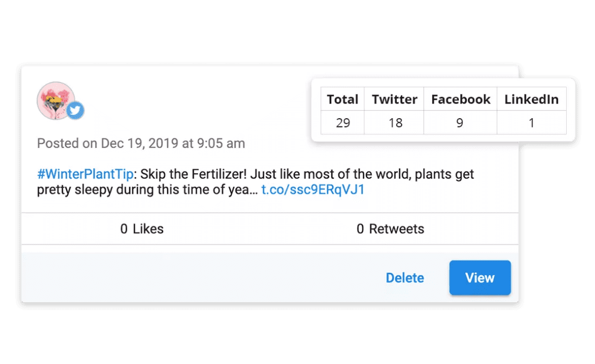Click the Delete action
The image size is (595, 364).
tap(404, 278)
